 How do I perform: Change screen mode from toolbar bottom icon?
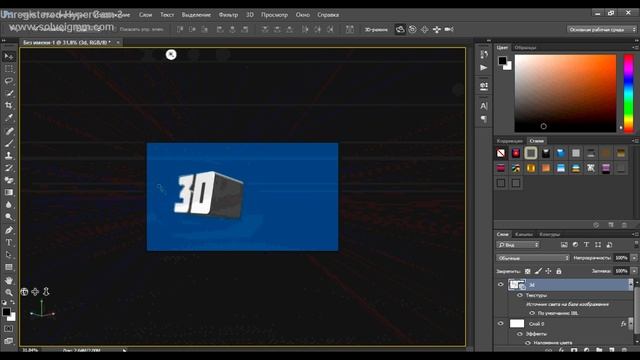click(9, 341)
